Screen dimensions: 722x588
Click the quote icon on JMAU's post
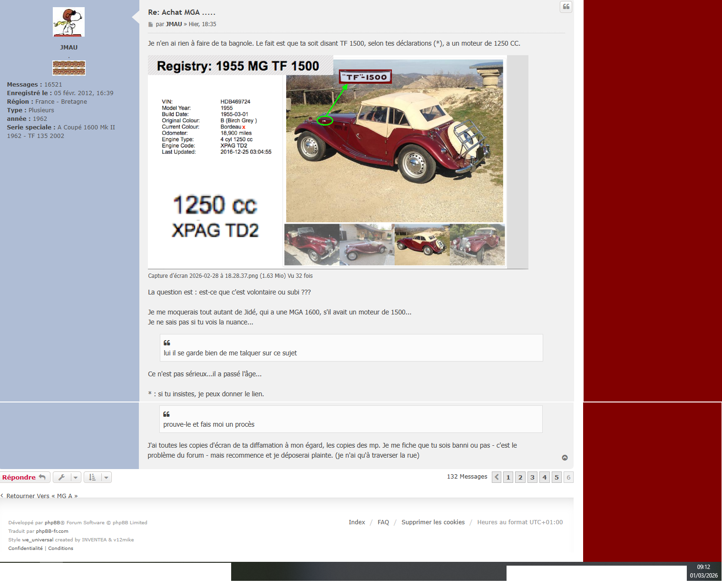pos(566,7)
